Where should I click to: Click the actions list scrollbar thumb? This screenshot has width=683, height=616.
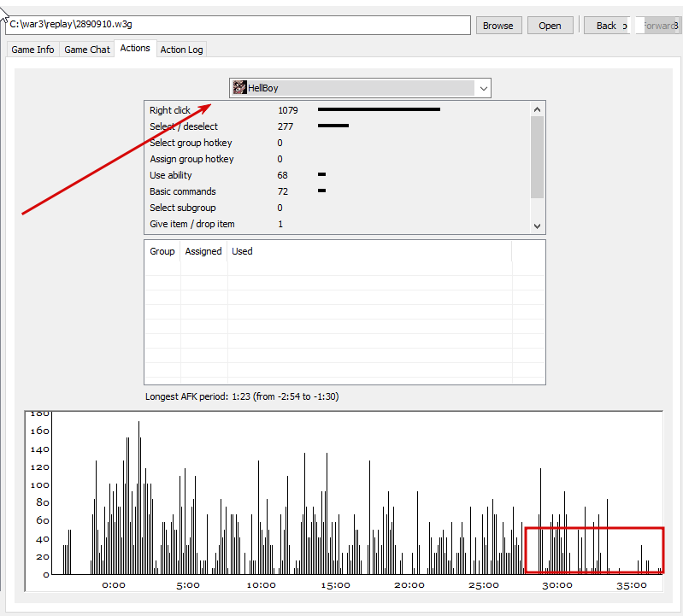point(537,157)
